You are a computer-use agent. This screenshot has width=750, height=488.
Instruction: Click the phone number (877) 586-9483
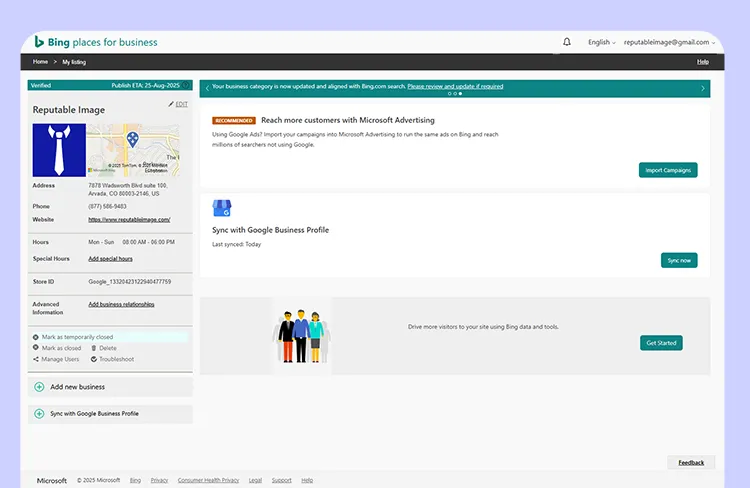coord(107,206)
